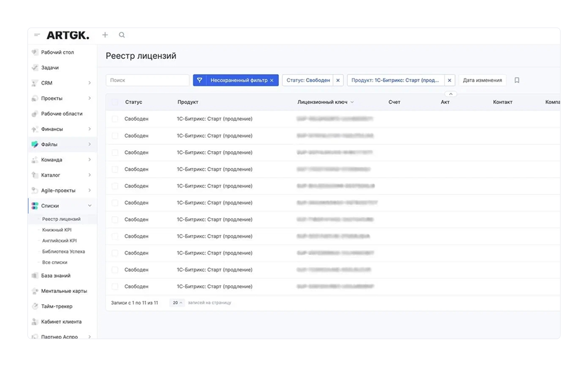Viewport: 588px width, 367px height.
Task: Click the Списки sidebar icon
Action: (x=35, y=206)
